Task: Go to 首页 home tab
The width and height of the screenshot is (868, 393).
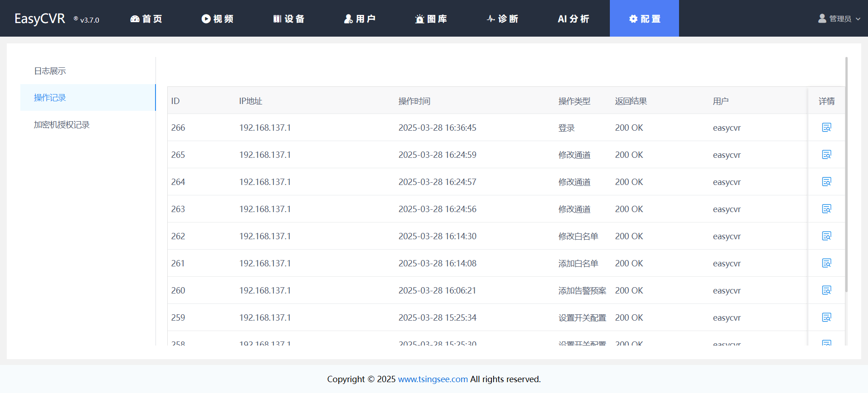Action: pos(146,19)
